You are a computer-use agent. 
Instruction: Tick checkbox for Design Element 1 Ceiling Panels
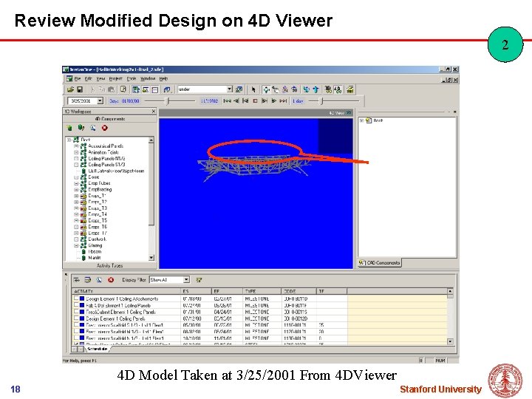(x=76, y=318)
